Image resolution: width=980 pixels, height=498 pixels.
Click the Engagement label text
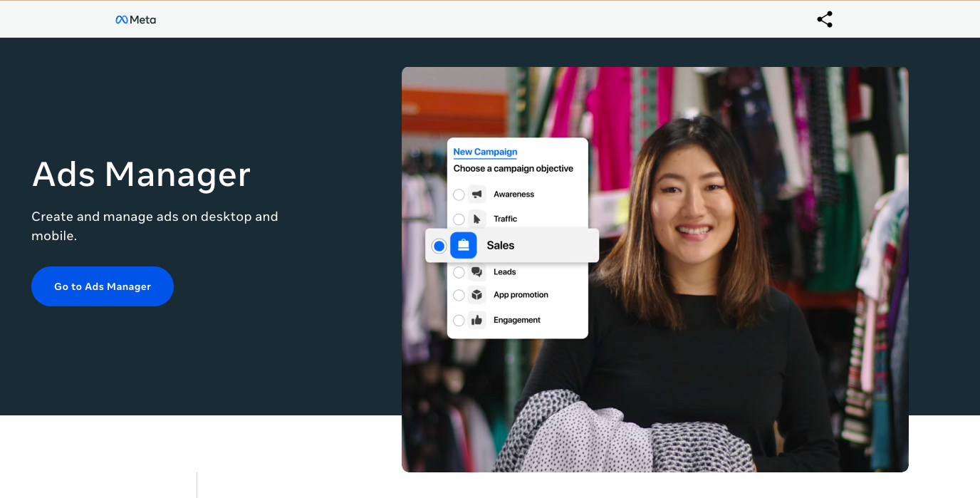[x=517, y=321]
